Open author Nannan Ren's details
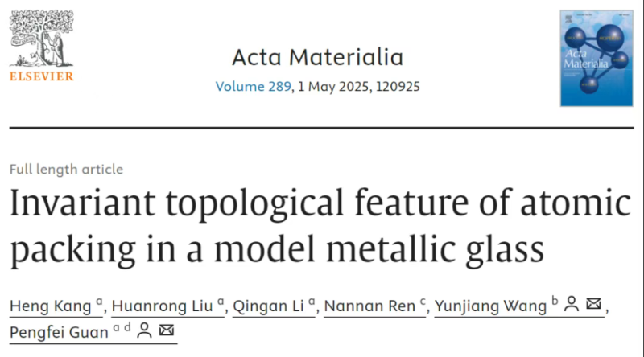Screen dimensions: 644x357 (x=369, y=306)
